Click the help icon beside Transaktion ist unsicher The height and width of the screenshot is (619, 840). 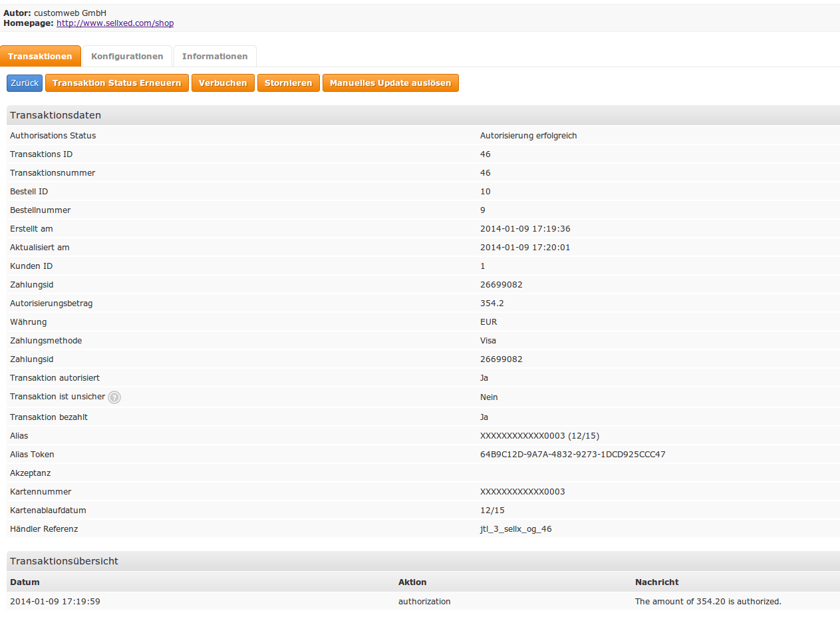click(x=114, y=397)
